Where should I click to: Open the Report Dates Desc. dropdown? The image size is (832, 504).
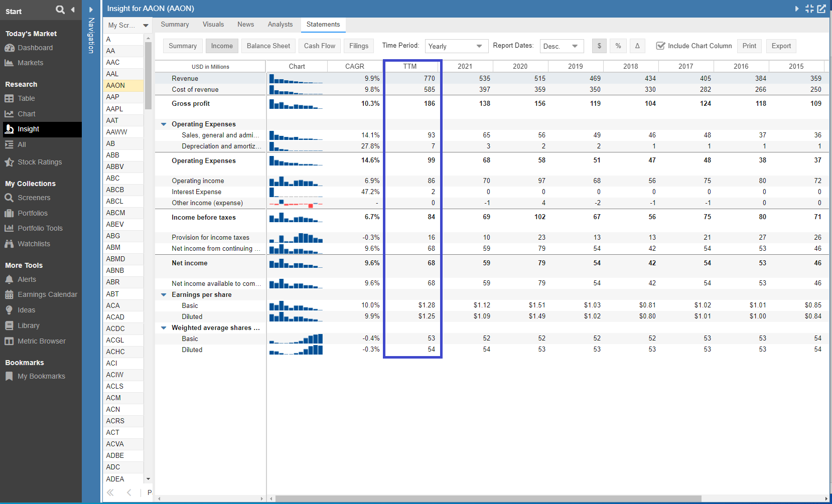[562, 46]
